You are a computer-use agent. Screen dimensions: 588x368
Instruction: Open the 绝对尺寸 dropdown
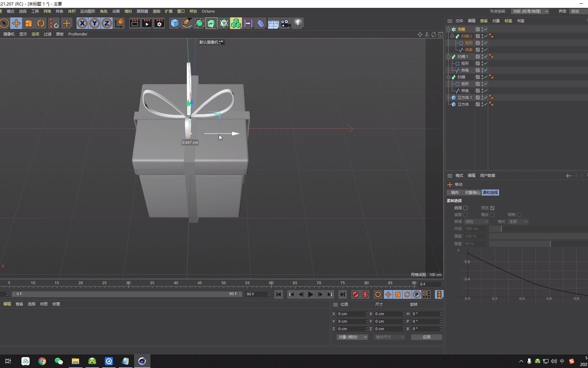click(x=389, y=337)
